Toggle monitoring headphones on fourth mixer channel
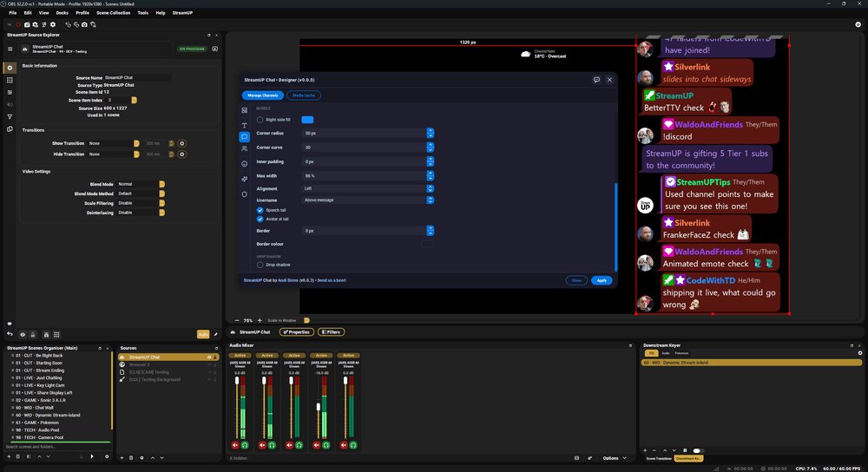868x472 pixels. tap(326, 445)
